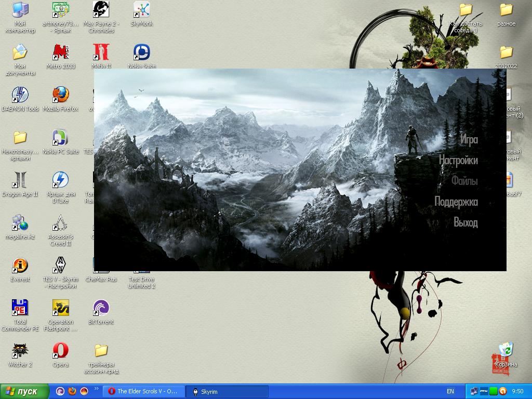Open the разное folder on the desktop
The image size is (532, 399).
tap(506, 10)
